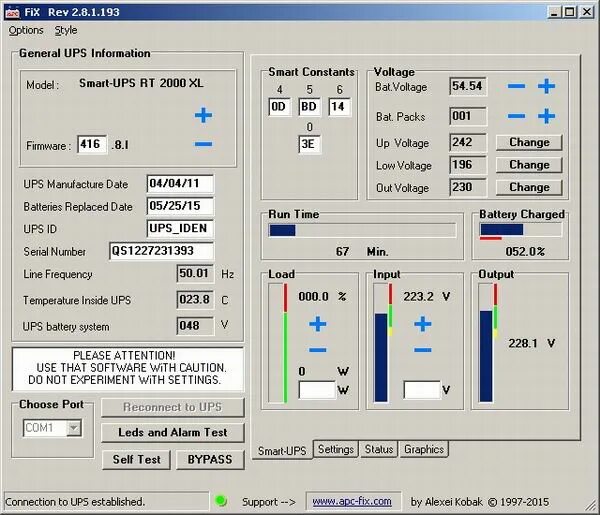
Task: Switch to the Smart-UPS tab
Action: point(282,451)
